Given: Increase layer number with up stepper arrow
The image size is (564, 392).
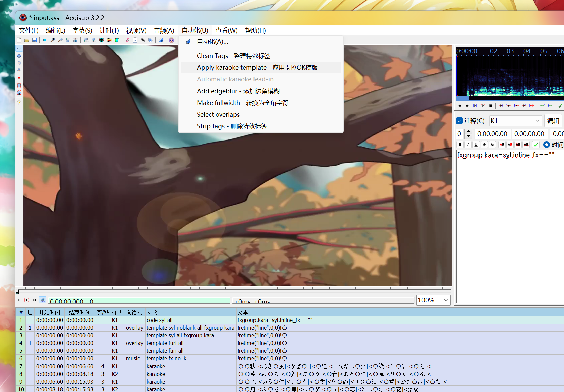Looking at the screenshot, I should pyautogui.click(x=468, y=131).
